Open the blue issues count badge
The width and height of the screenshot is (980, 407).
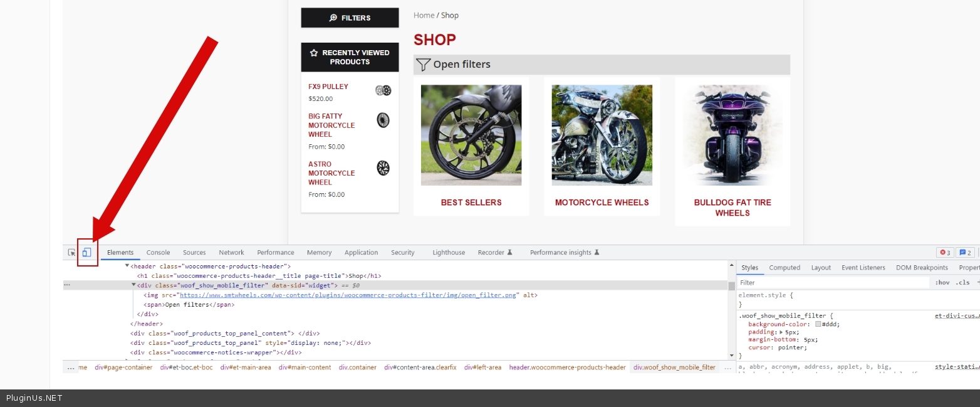click(x=965, y=253)
